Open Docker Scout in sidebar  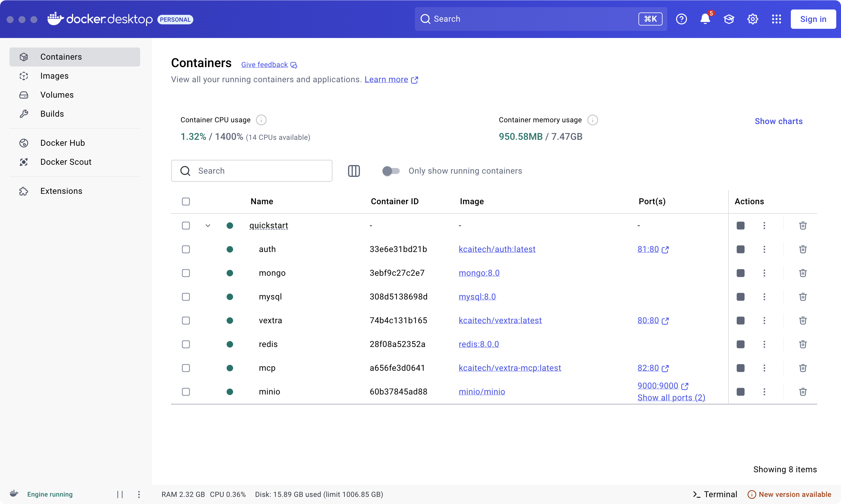[x=75, y=162]
